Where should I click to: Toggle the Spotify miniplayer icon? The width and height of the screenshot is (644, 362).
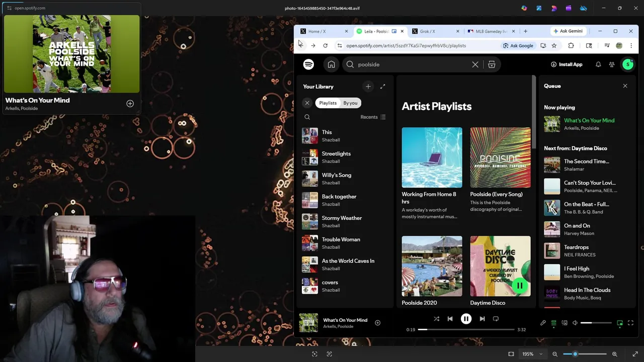tap(620, 323)
